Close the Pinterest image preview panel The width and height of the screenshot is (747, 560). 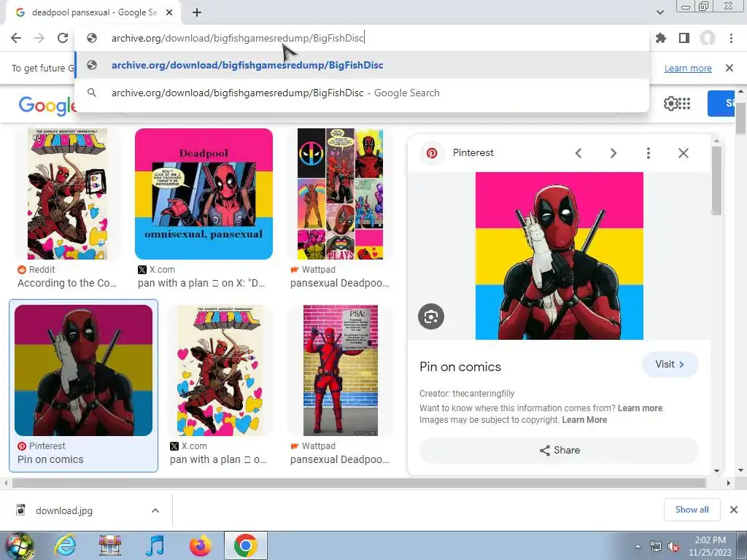coord(683,153)
